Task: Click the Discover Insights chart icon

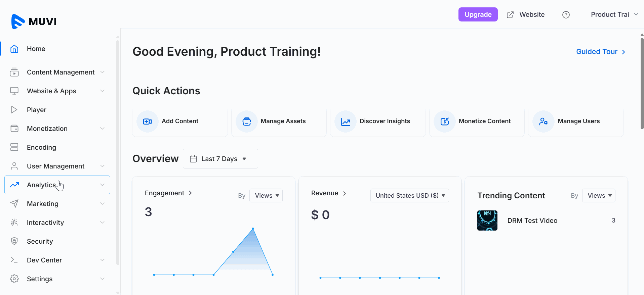Action: click(x=346, y=121)
